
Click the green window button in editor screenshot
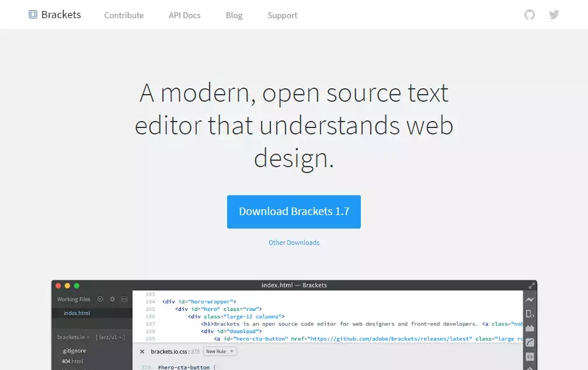click(x=76, y=286)
